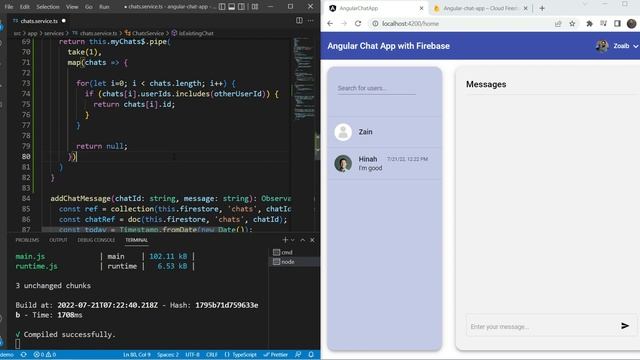Click the localhost:4200/home address bar
The width and height of the screenshot is (640, 360).
tap(410, 24)
